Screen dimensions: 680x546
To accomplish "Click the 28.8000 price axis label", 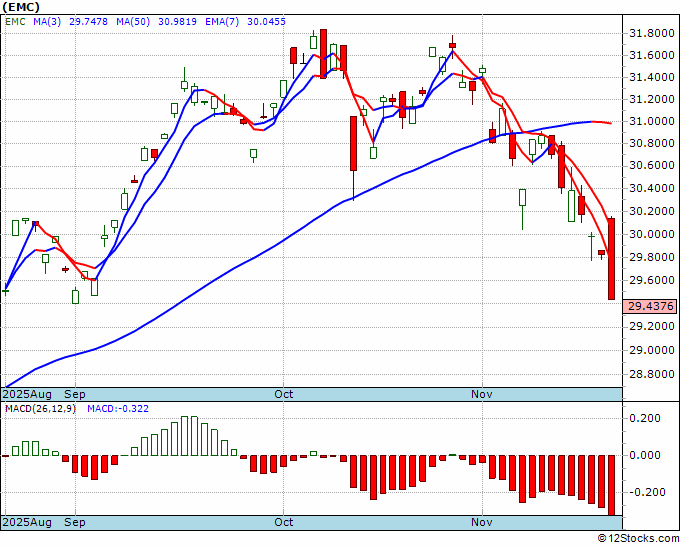I will click(x=651, y=374).
